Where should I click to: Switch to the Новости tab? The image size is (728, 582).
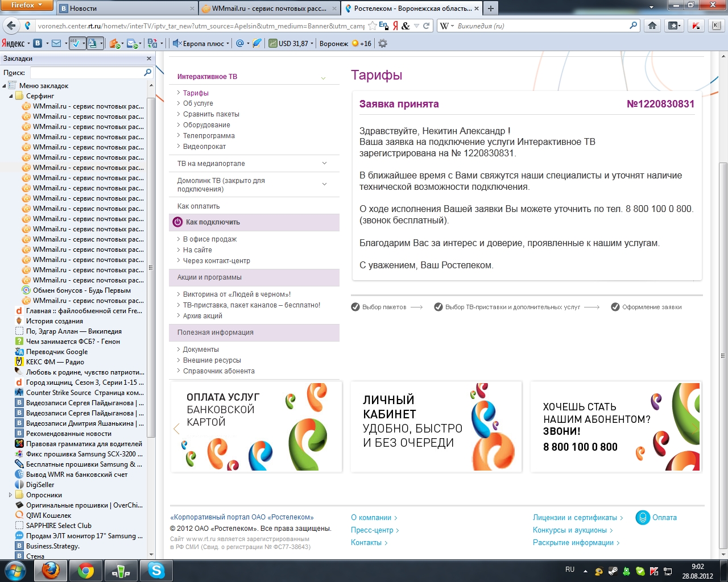(127, 8)
